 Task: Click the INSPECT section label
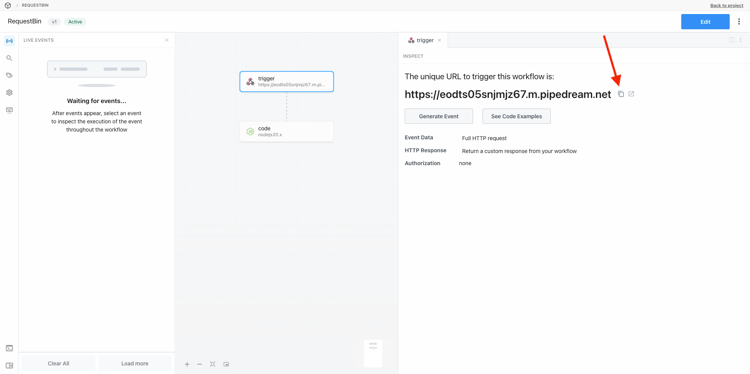click(413, 56)
